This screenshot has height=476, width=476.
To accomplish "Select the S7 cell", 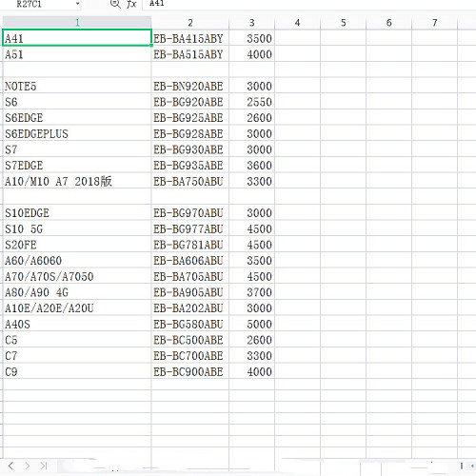I will (x=77, y=149).
